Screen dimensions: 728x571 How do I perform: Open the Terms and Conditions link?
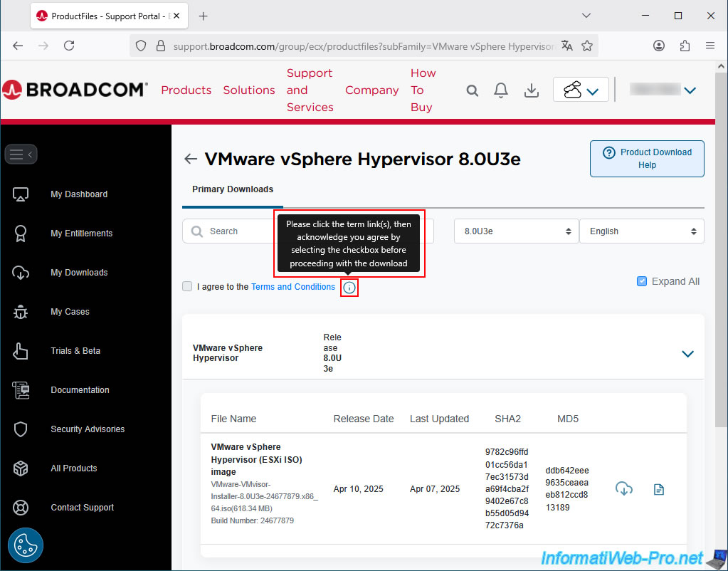coord(293,287)
